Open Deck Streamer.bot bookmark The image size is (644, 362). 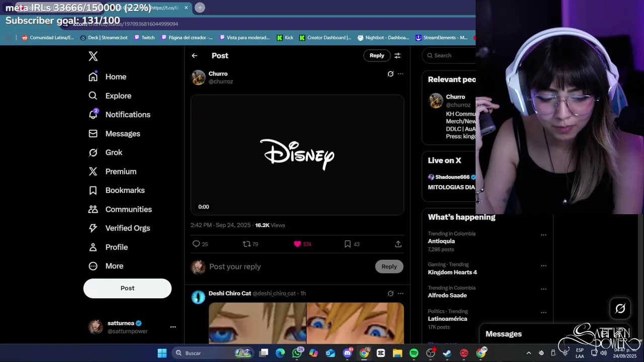[104, 38]
